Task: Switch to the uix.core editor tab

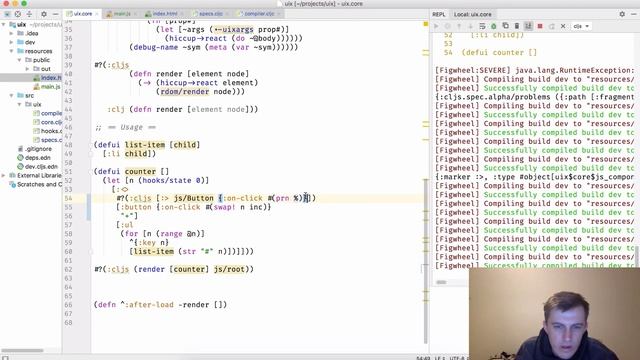Action: pyautogui.click(x=83, y=14)
